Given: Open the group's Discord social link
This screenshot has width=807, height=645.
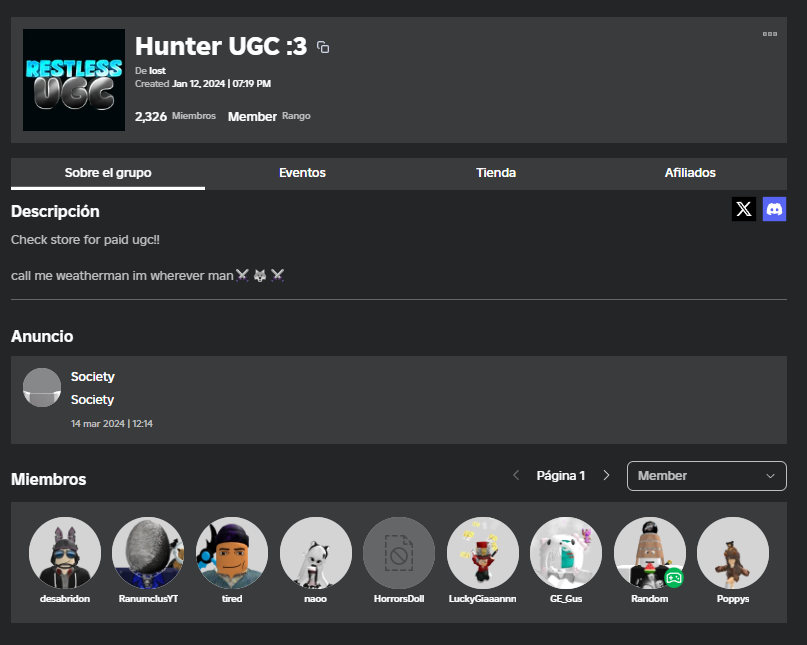Looking at the screenshot, I should coord(774,209).
